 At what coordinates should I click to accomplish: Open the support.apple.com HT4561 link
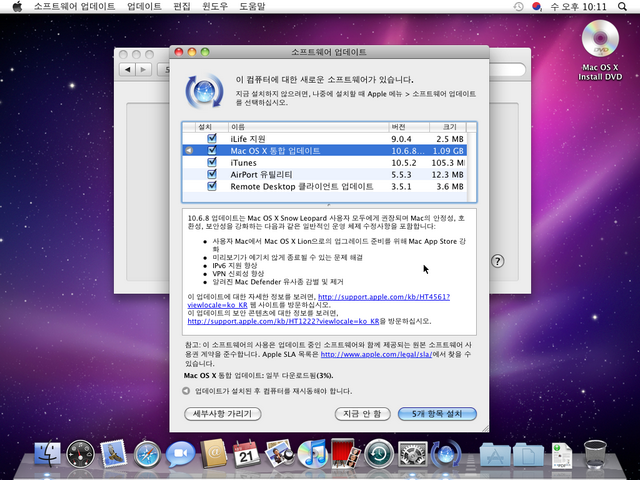[x=384, y=297]
